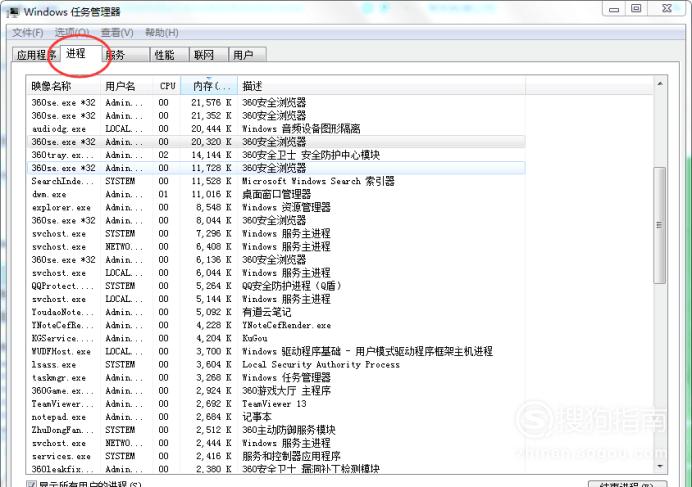Go to the 联网 tab
The width and height of the screenshot is (692, 487).
(x=209, y=55)
